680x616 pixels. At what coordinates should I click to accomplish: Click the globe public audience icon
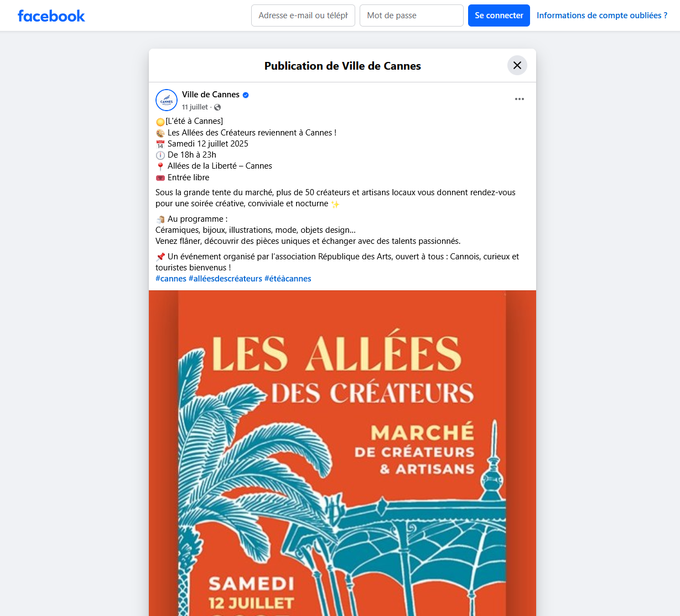point(217,107)
